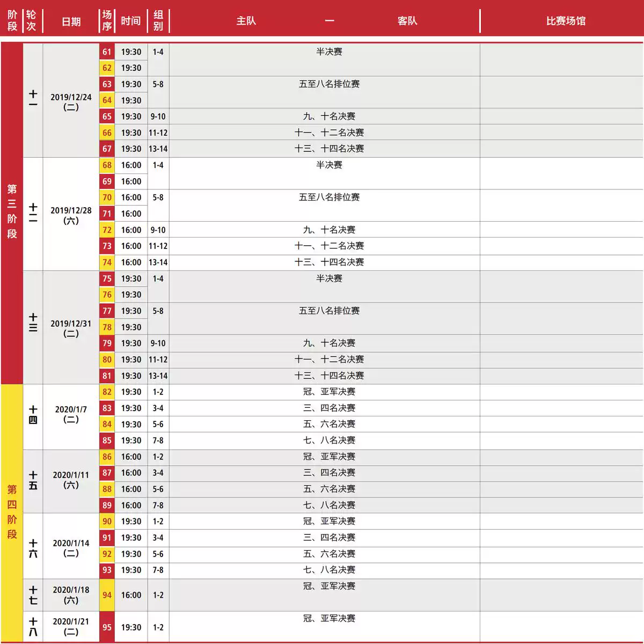The height and width of the screenshot is (644, 644).
Task: Click 冠、亚军决赛 text in match 90 row
Action: coord(329,521)
